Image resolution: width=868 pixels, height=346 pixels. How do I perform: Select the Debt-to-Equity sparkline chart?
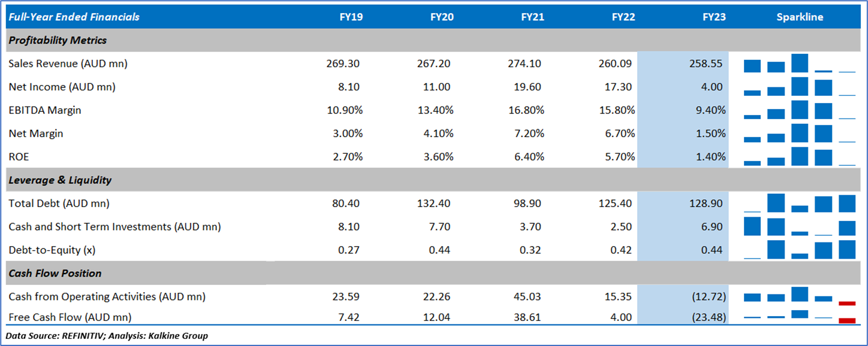pos(799,250)
